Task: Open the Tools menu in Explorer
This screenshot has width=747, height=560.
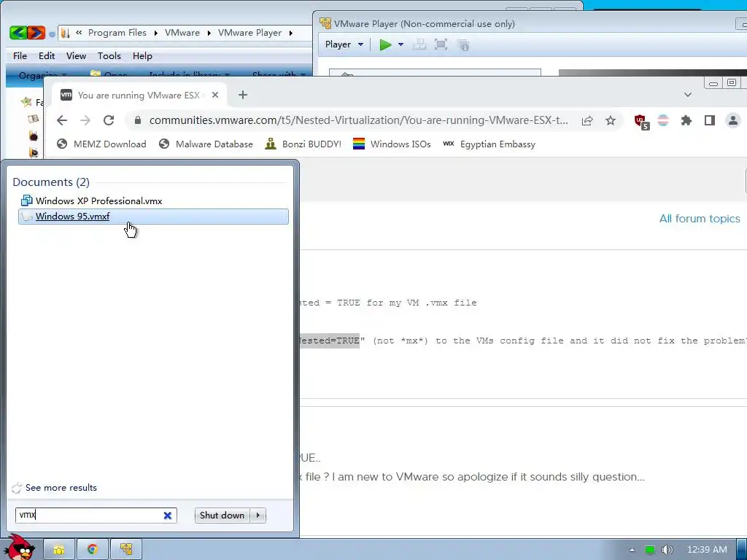Action: (109, 55)
